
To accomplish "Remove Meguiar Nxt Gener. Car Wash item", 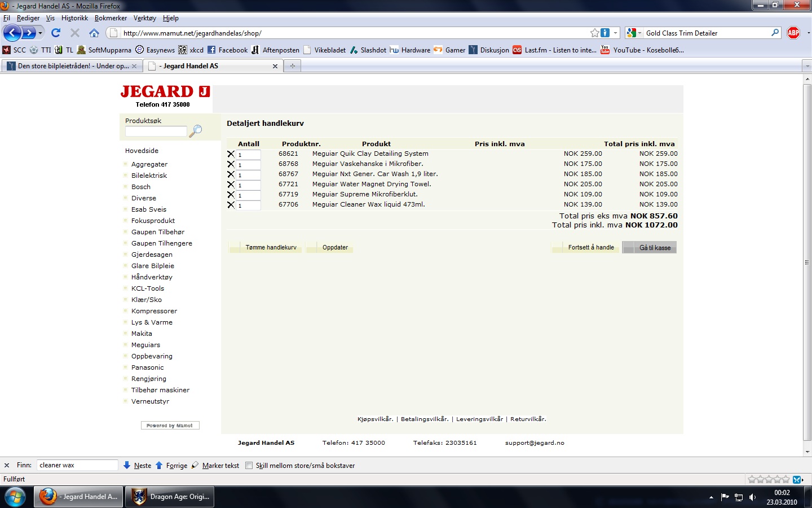I will coord(231,174).
